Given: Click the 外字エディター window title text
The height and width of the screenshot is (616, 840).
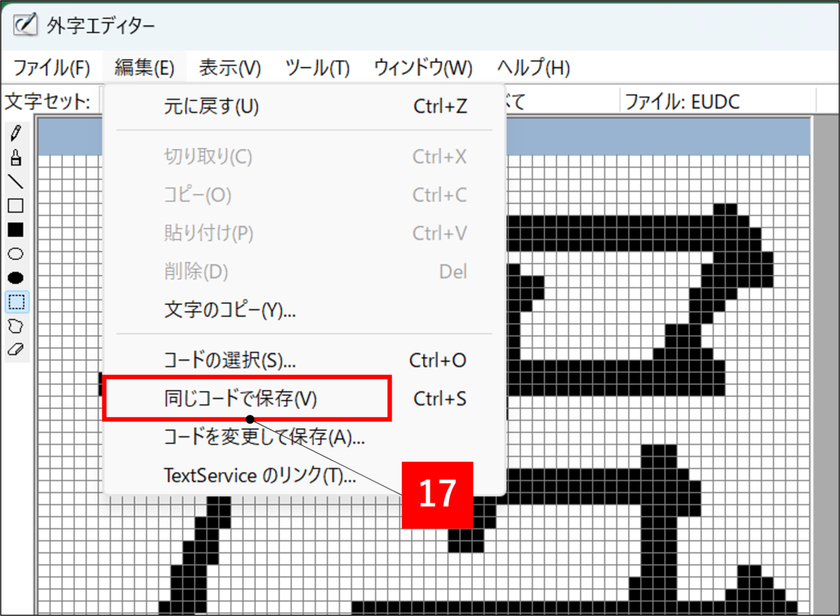Looking at the screenshot, I should pyautogui.click(x=101, y=26).
